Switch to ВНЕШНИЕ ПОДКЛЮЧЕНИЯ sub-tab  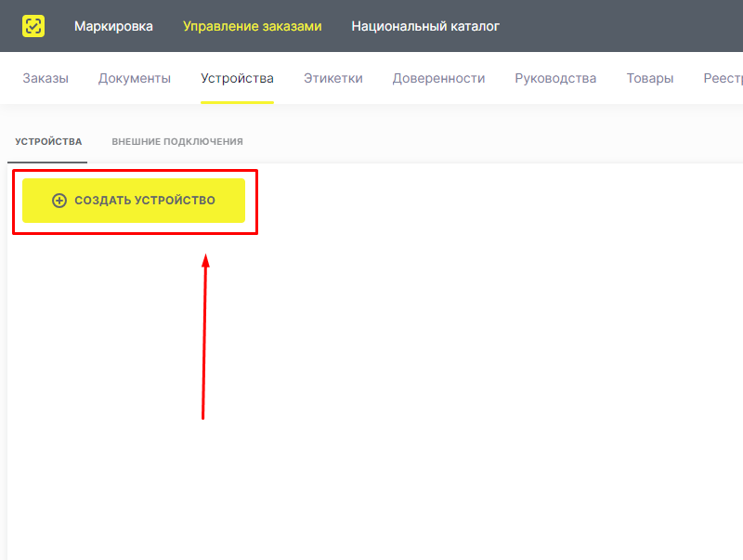[176, 141]
